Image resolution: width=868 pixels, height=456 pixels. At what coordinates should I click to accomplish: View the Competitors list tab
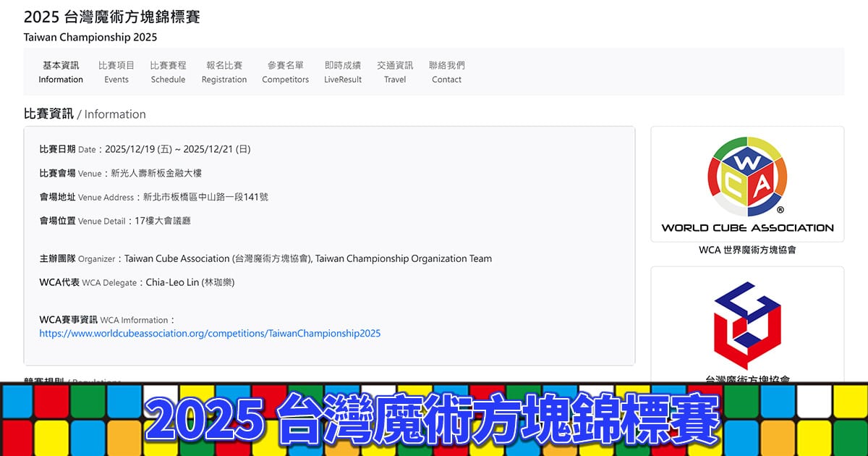(x=285, y=72)
